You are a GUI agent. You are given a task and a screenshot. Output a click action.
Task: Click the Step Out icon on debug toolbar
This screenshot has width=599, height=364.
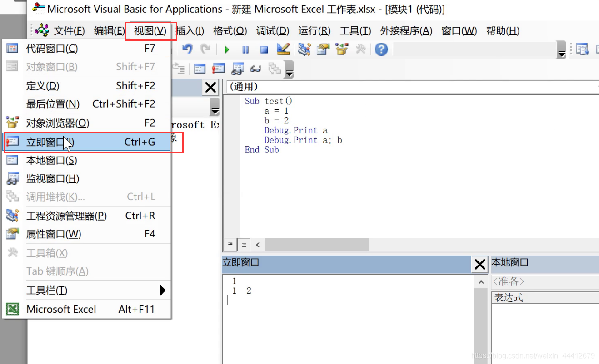(180, 69)
